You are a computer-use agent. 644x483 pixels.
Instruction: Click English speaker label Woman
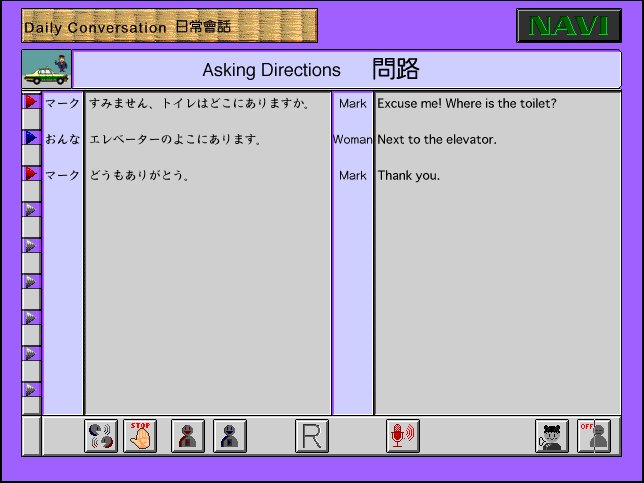(353, 140)
